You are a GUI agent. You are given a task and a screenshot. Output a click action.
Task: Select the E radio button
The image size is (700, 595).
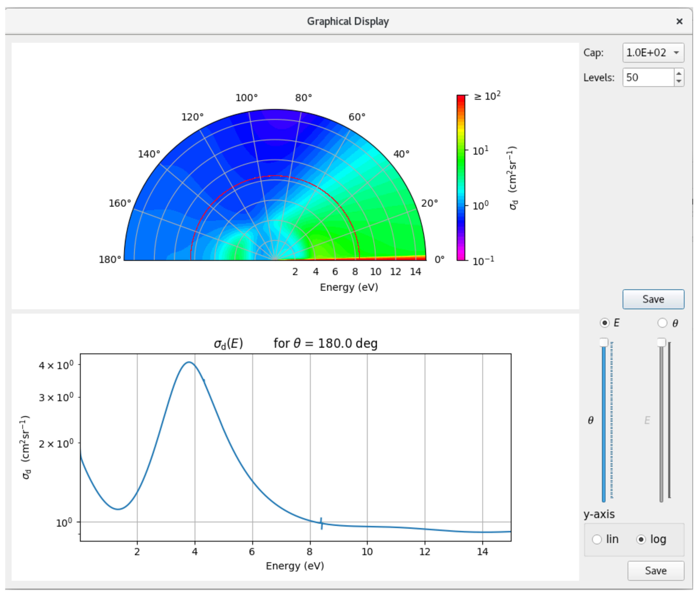pos(605,323)
